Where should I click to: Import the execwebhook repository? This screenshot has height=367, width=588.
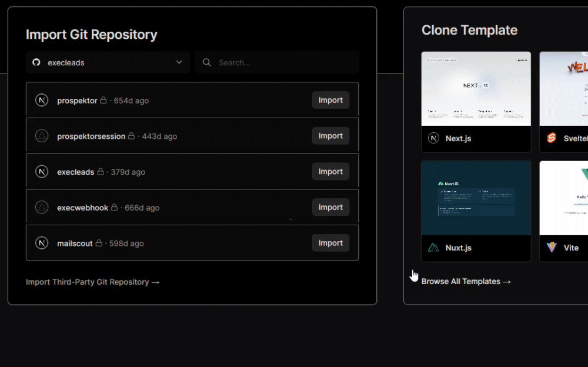pos(330,207)
